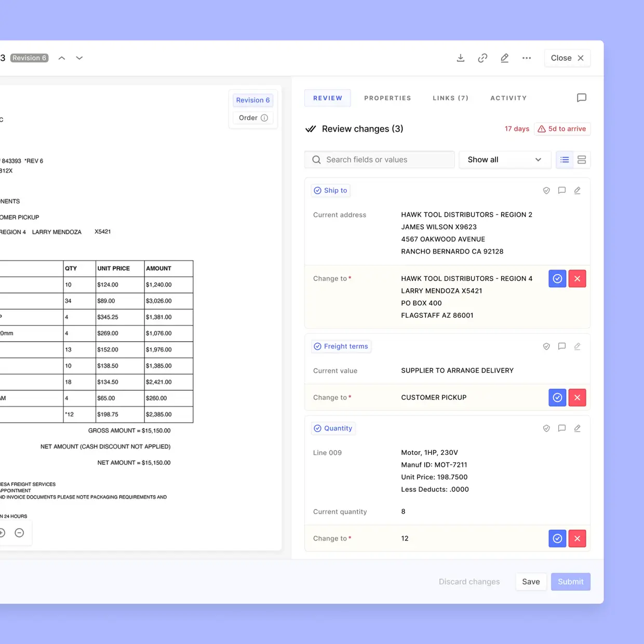Click the search fields or values box
Image resolution: width=644 pixels, height=644 pixels.
[x=379, y=159]
